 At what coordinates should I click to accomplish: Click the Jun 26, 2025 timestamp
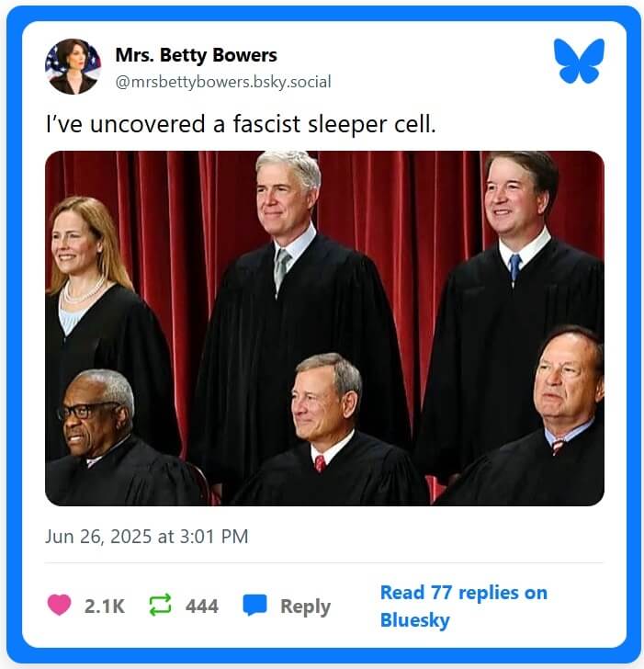pos(147,537)
